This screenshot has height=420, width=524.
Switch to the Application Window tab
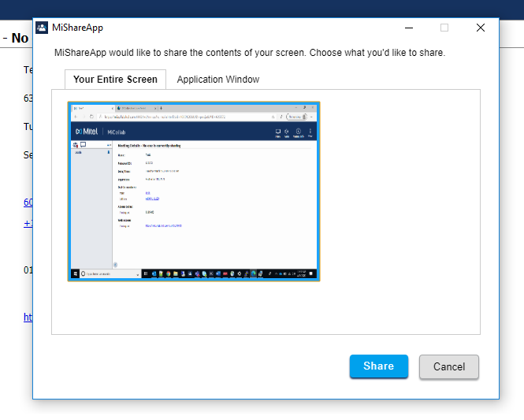pyautogui.click(x=217, y=80)
